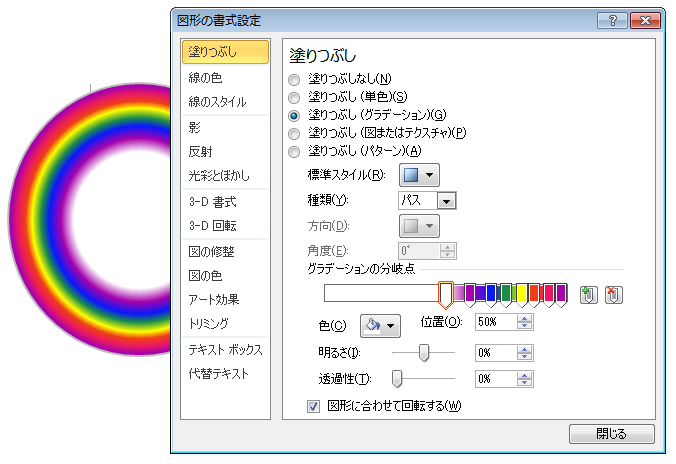The height and width of the screenshot is (464, 676).
Task: Switch to 図の色 category
Action: (225, 276)
